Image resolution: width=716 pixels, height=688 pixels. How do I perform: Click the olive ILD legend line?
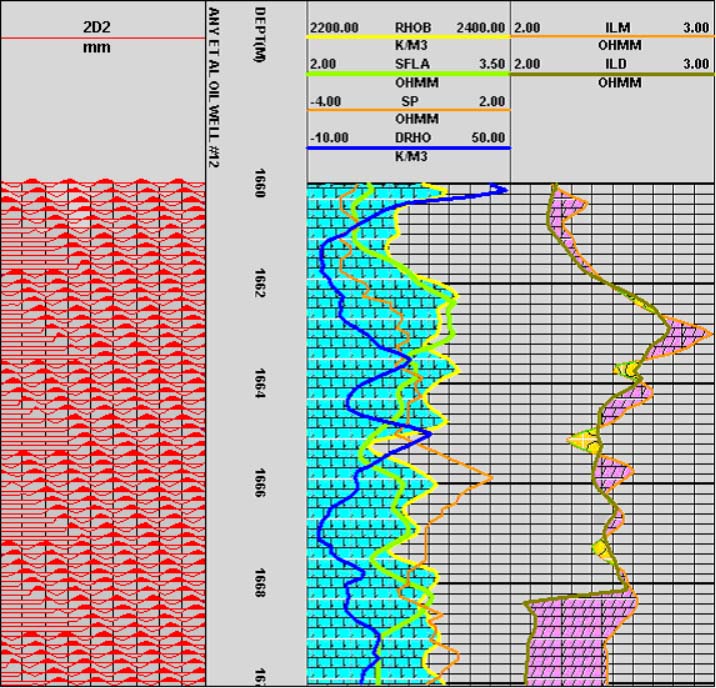612,74
